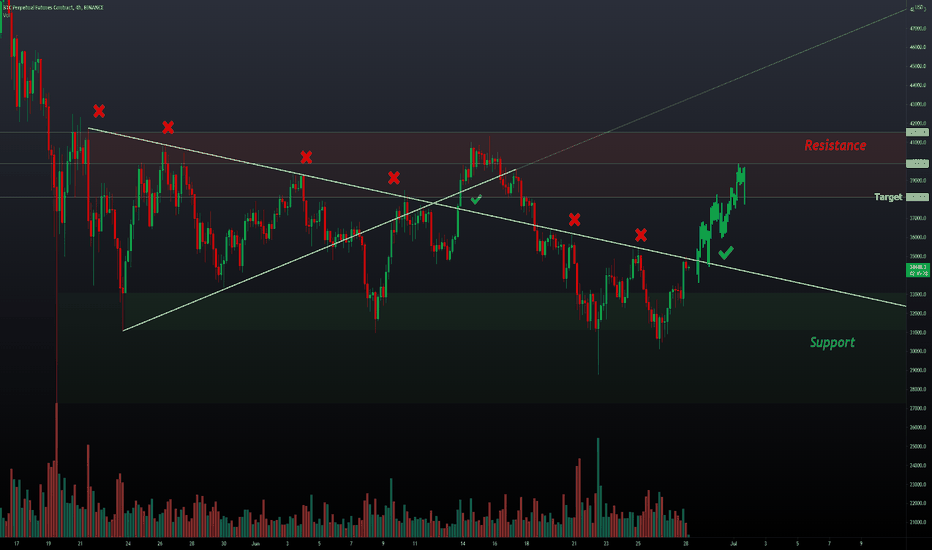Click the 18 date label on time axis
The height and width of the screenshot is (550, 932).
click(526, 543)
